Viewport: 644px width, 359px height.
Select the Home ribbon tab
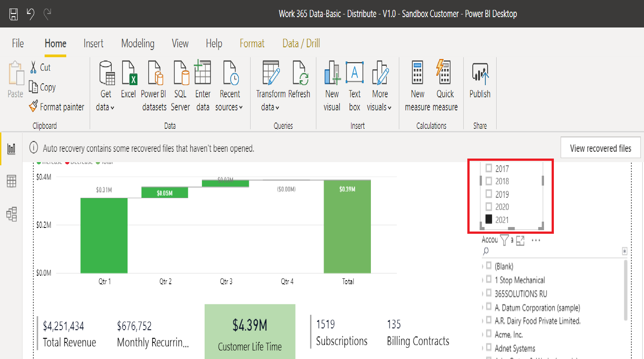tap(55, 43)
